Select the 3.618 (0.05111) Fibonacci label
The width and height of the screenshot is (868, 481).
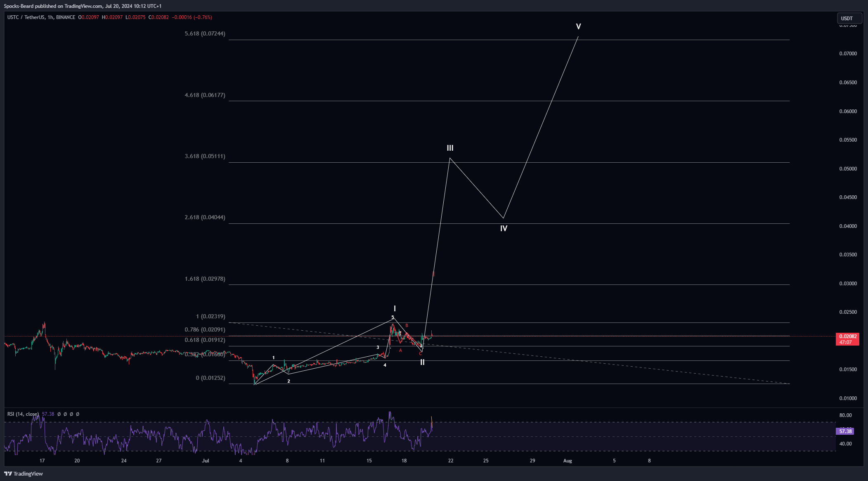pos(205,156)
